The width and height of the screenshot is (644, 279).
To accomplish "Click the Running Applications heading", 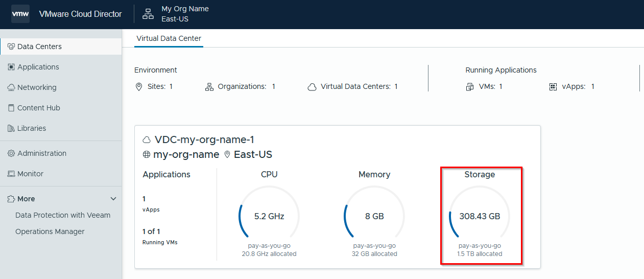I will [501, 70].
